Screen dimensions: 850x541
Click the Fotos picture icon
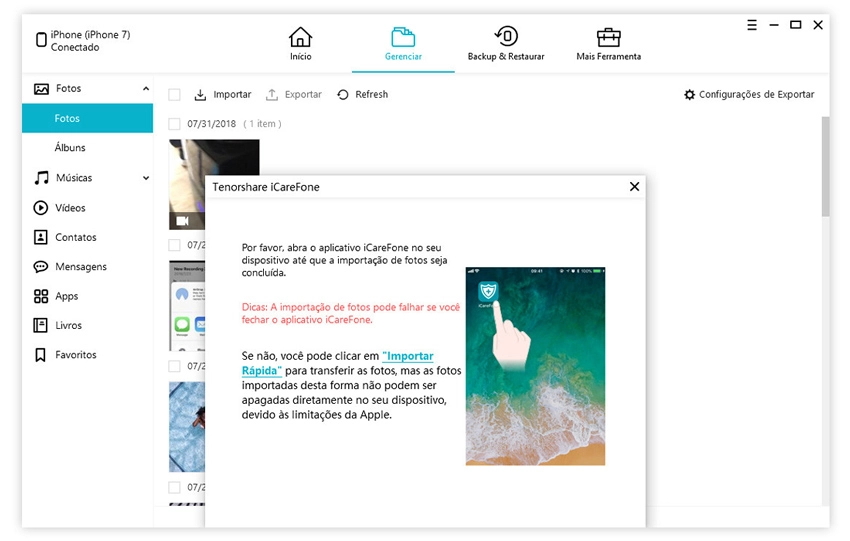(x=41, y=89)
